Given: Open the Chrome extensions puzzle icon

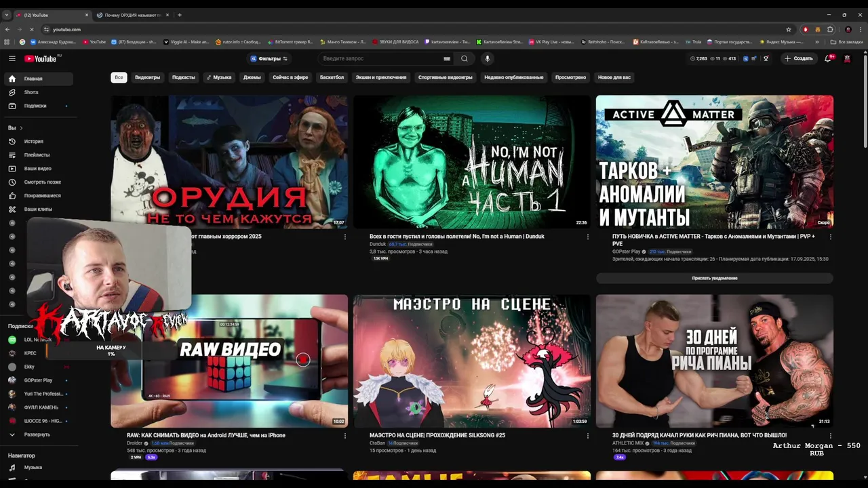Looking at the screenshot, I should [x=830, y=29].
